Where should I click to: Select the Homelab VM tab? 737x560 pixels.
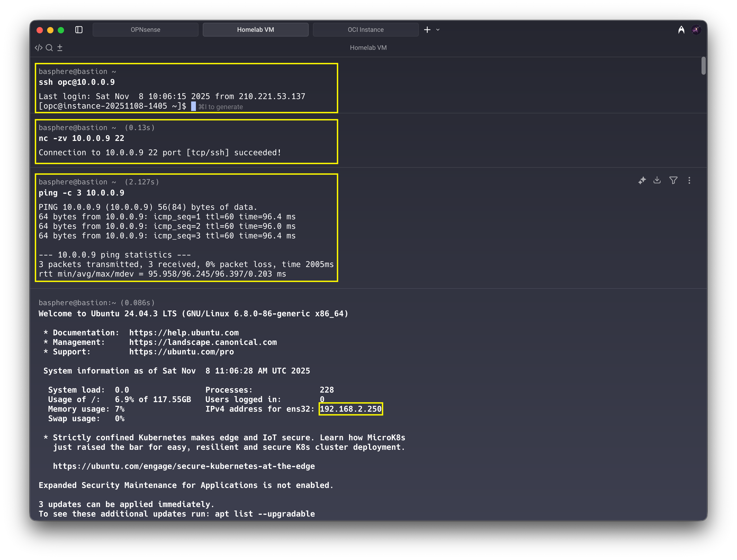pos(255,30)
